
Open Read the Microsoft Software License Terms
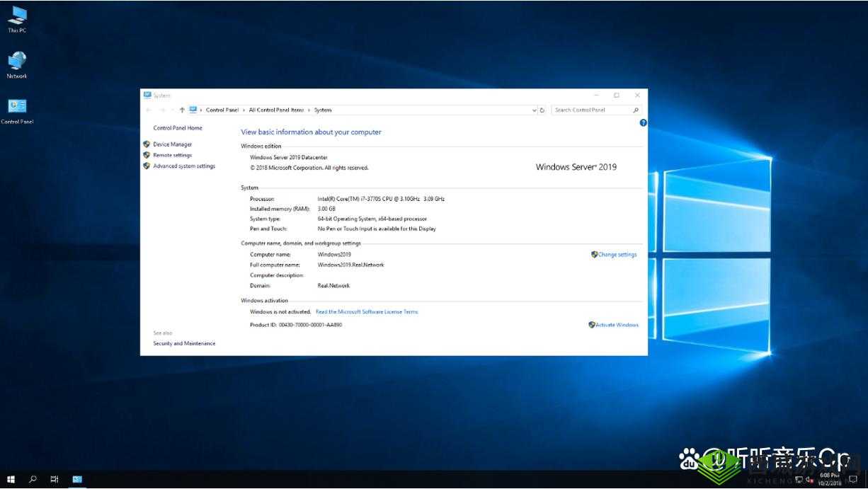point(366,311)
